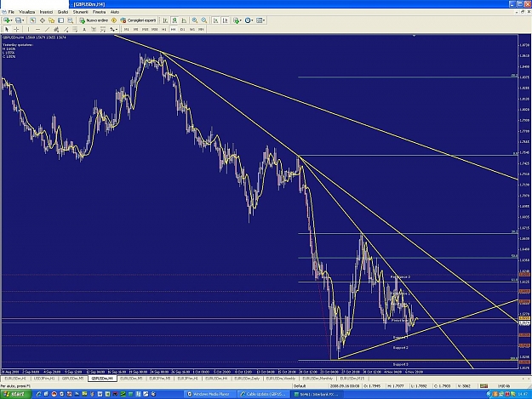Image resolution: width=532 pixels, height=399 pixels.
Task: Open Windows Media Player taskbar item
Action: click(210, 394)
